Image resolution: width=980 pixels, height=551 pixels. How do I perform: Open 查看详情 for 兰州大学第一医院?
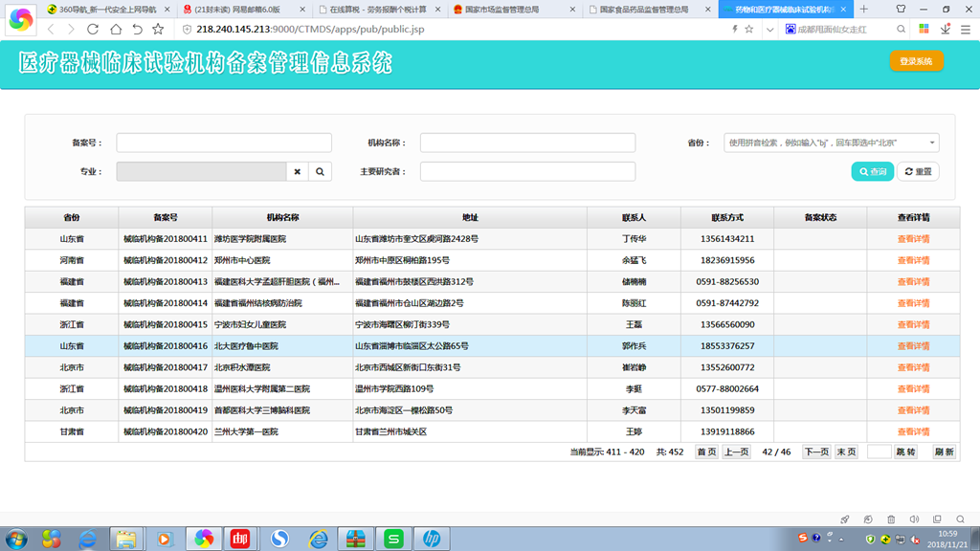[x=913, y=432]
